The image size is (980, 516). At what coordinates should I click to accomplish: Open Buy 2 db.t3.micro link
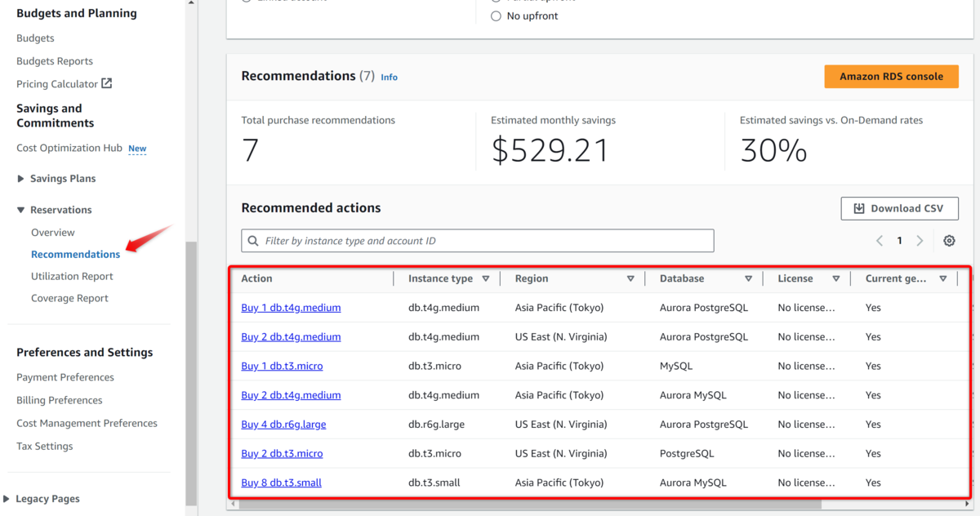(282, 453)
